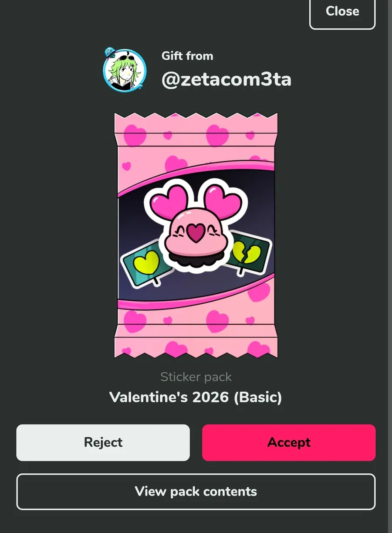The width and height of the screenshot is (392, 533).
Task: Select the Valentine's 2026 (Basic) title
Action: click(196, 397)
